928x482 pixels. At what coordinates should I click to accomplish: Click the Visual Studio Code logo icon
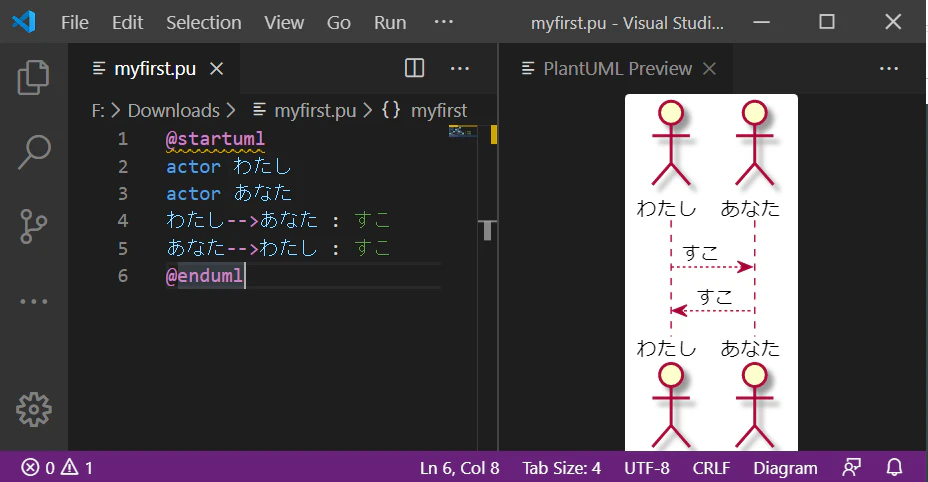pos(24,23)
